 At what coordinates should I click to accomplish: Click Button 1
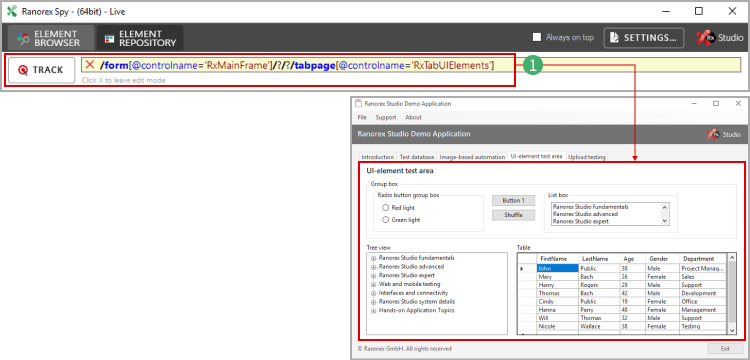click(x=513, y=201)
